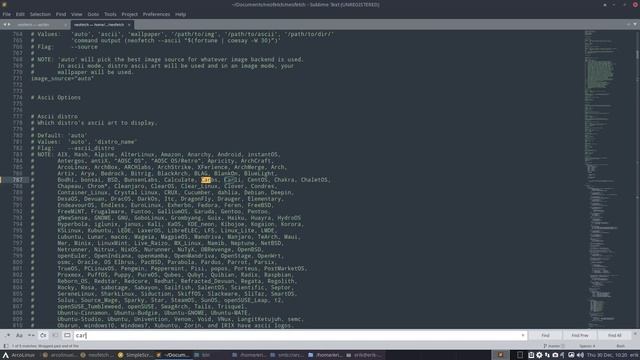Viewport: 640px width, 360px height.
Task: Click the image_source="auto" line
Action: 62,78
